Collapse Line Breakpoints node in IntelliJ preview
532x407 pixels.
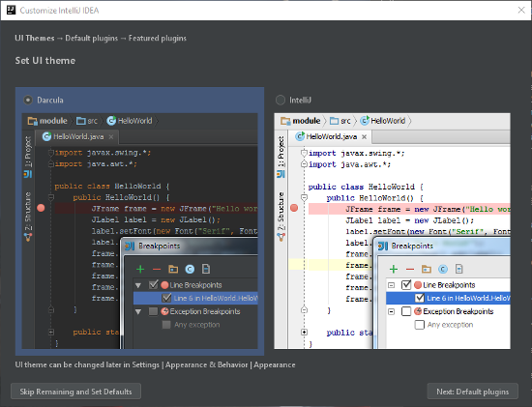391,285
